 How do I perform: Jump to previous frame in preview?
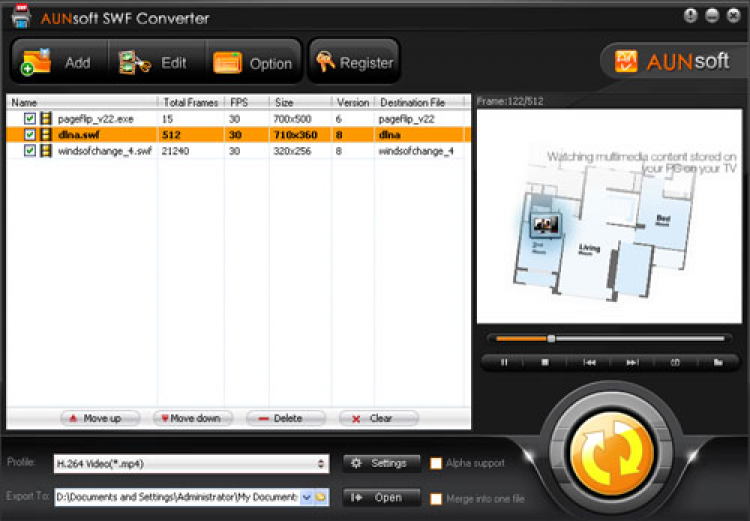point(589,363)
